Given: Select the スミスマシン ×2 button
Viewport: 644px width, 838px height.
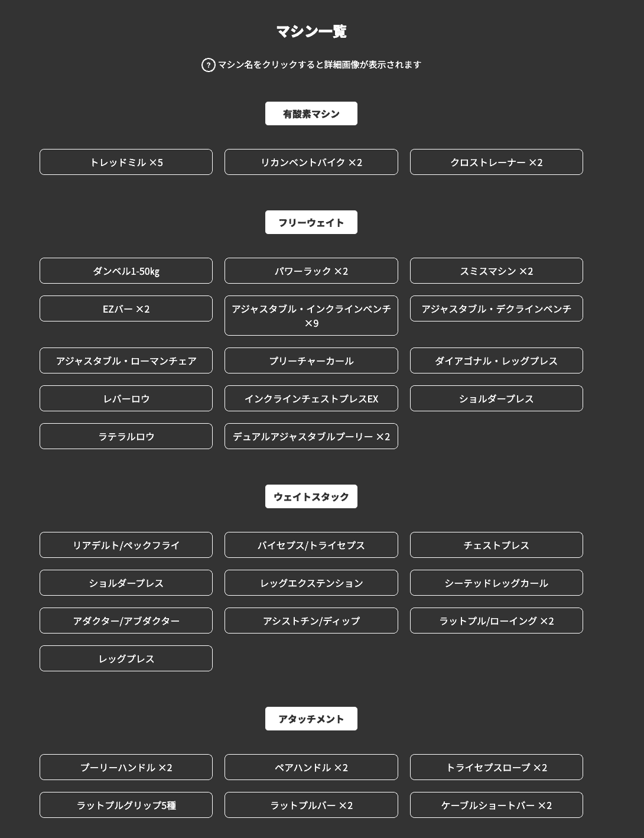Looking at the screenshot, I should pyautogui.click(x=496, y=271).
